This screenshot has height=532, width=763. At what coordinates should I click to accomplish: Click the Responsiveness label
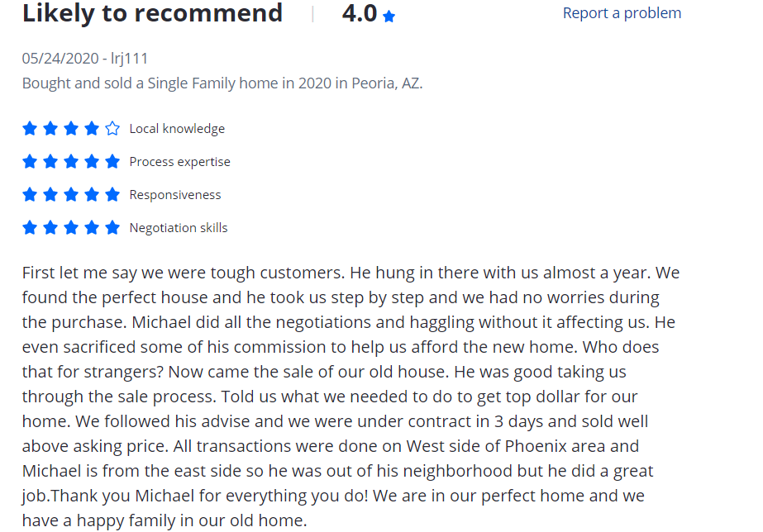(x=175, y=195)
